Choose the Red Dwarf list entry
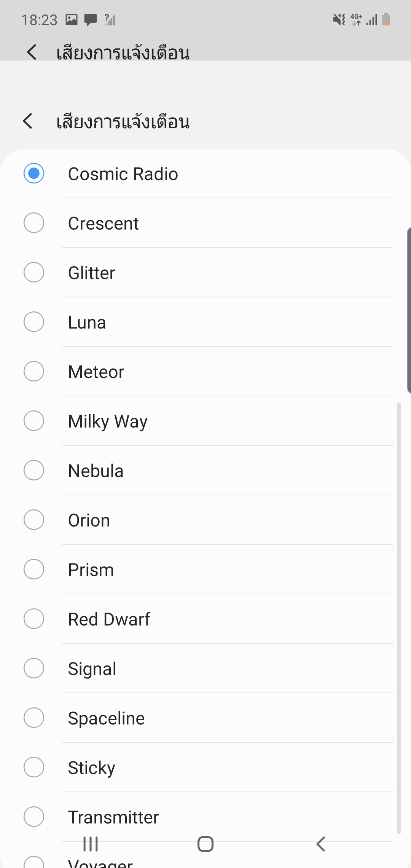Screen dimensions: 411x868 pyautogui.click(x=109, y=619)
